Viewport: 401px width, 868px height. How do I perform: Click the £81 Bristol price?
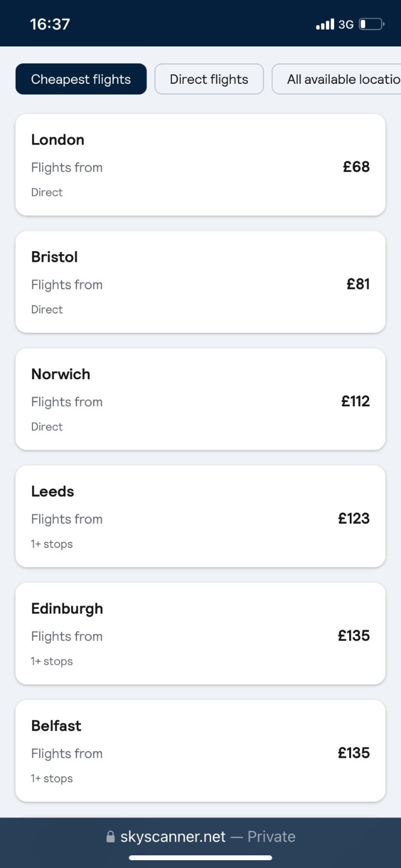(x=358, y=284)
